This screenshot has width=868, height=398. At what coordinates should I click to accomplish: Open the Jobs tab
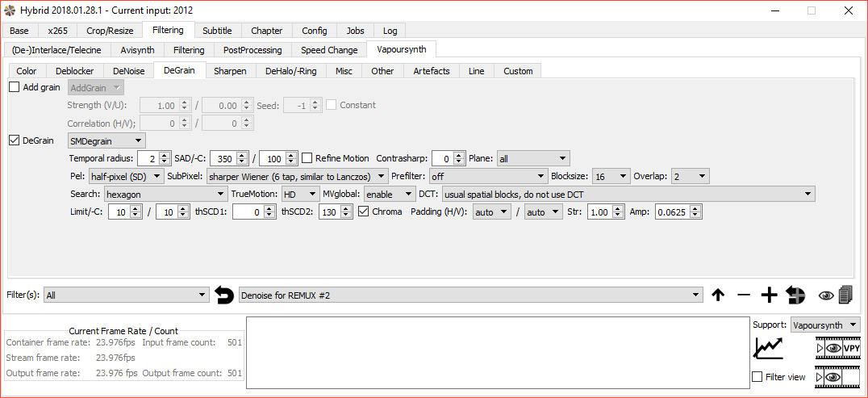pos(355,31)
